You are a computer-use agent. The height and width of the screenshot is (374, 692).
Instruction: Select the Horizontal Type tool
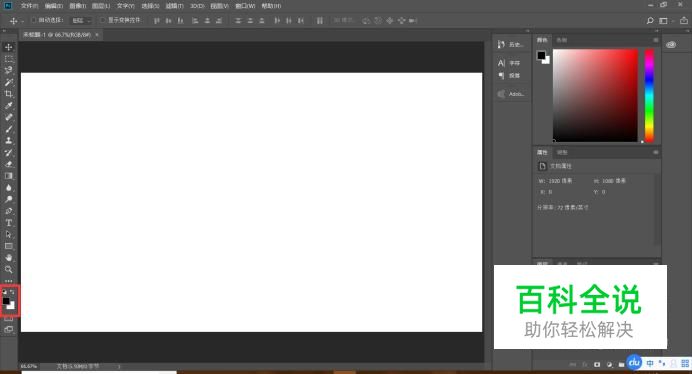[8, 223]
